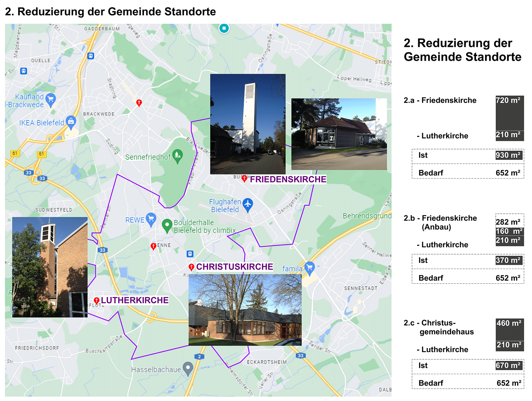This screenshot has width=532, height=401.
Task: Click the Hasselbachaue grey location pin
Action: (x=188, y=369)
